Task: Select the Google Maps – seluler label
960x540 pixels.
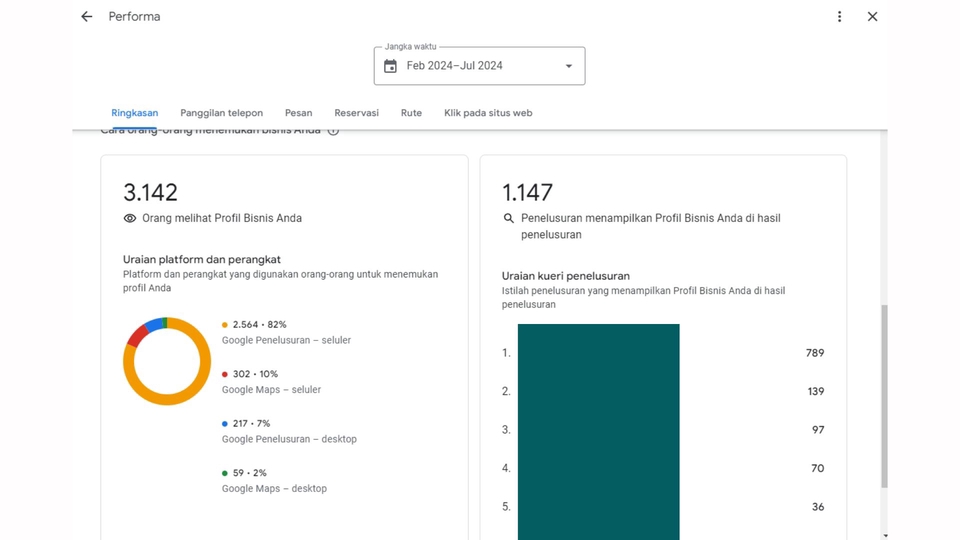Action: [271, 390]
